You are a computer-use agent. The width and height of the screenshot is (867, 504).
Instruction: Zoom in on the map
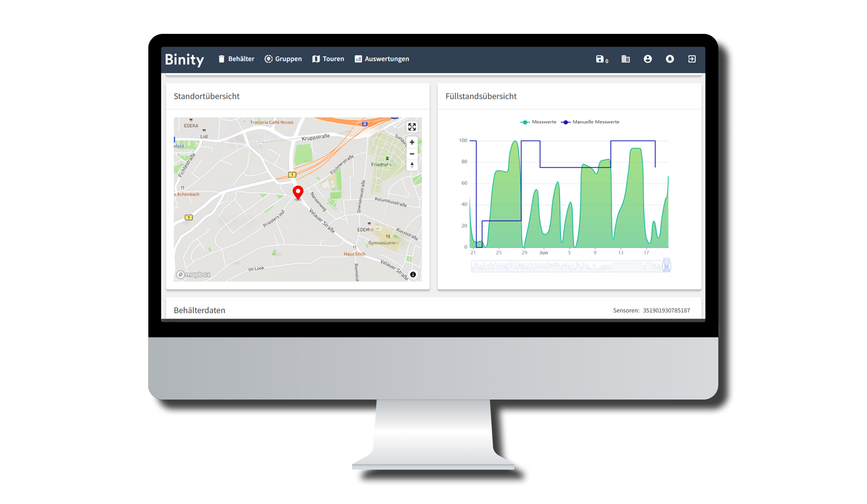tap(412, 142)
